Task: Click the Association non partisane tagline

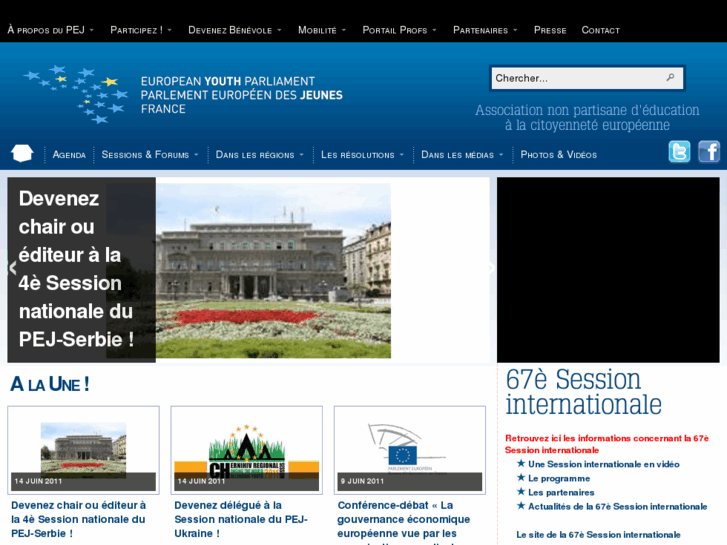Action: 587,117
